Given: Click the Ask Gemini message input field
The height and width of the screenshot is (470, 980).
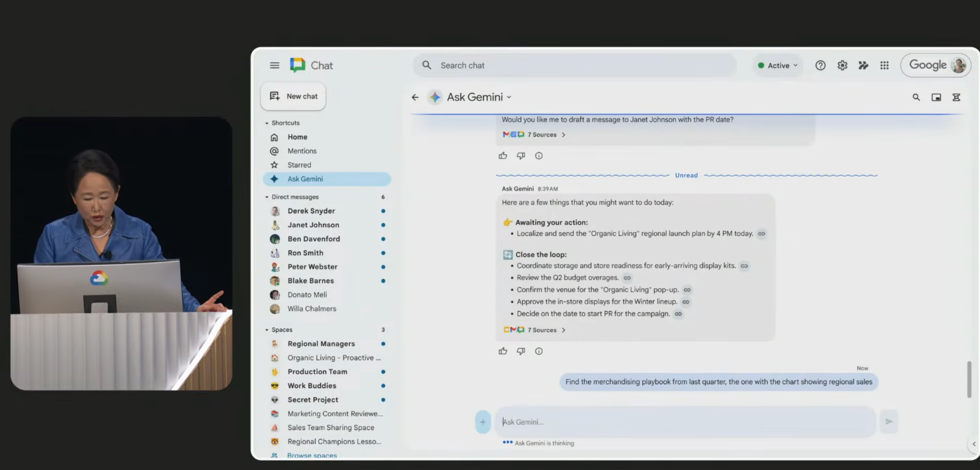Looking at the screenshot, I should pyautogui.click(x=684, y=422).
